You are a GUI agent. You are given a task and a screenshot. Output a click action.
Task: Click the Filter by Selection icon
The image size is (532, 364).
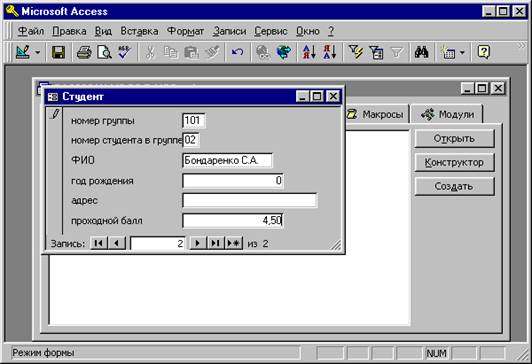coord(356,53)
